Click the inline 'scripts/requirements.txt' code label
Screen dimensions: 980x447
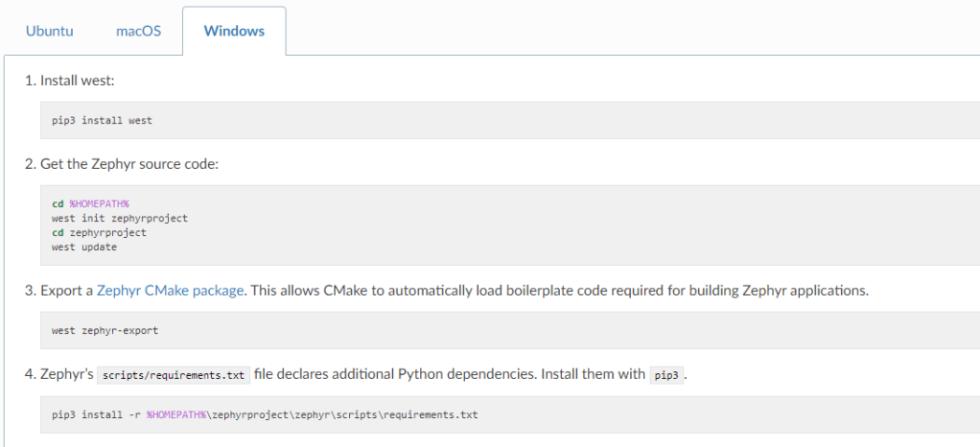[x=174, y=375]
